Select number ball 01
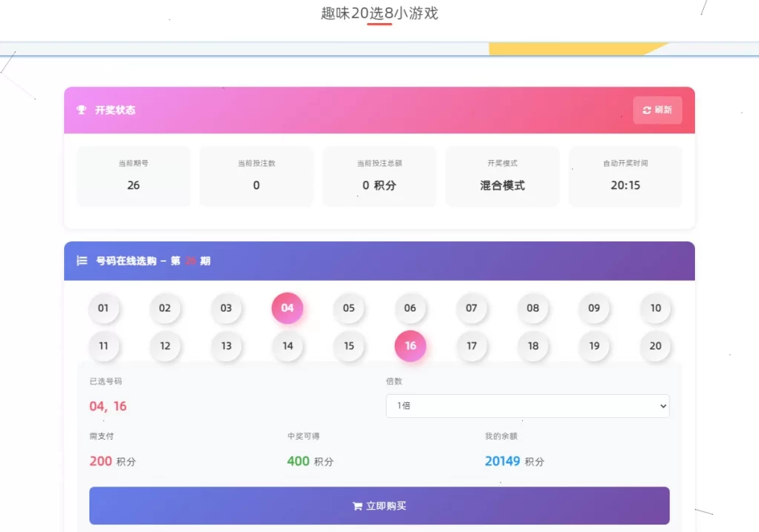 click(x=104, y=308)
